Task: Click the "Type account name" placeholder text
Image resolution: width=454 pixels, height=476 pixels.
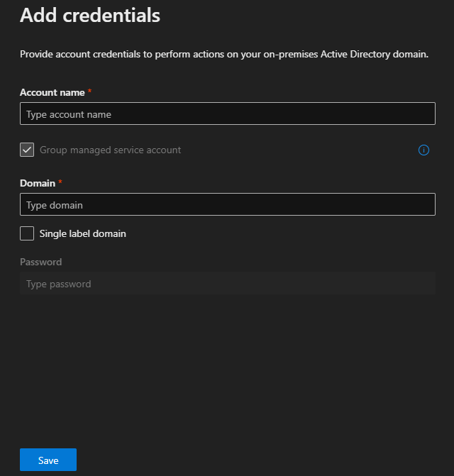Action: point(69,114)
